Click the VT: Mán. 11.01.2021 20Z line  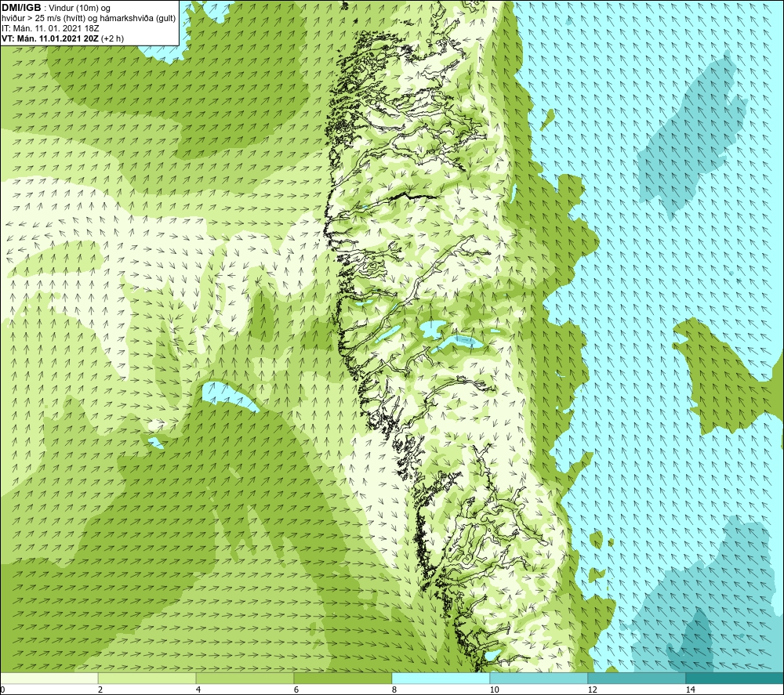pos(63,38)
